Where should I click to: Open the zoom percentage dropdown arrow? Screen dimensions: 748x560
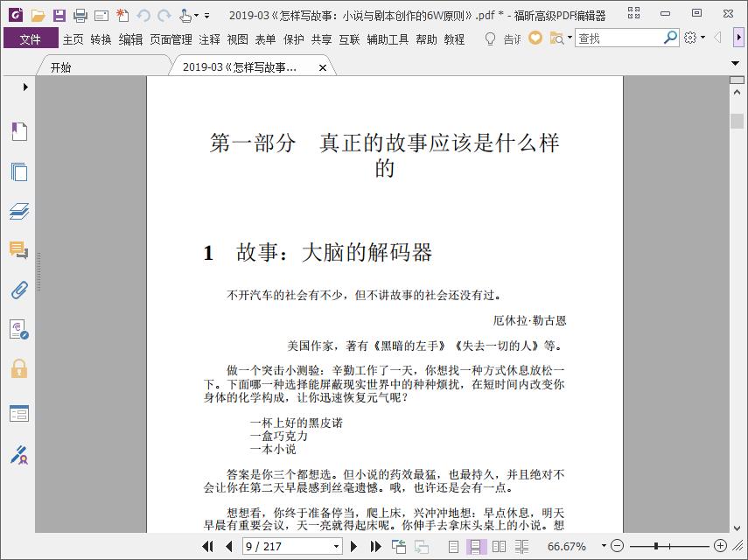click(604, 546)
